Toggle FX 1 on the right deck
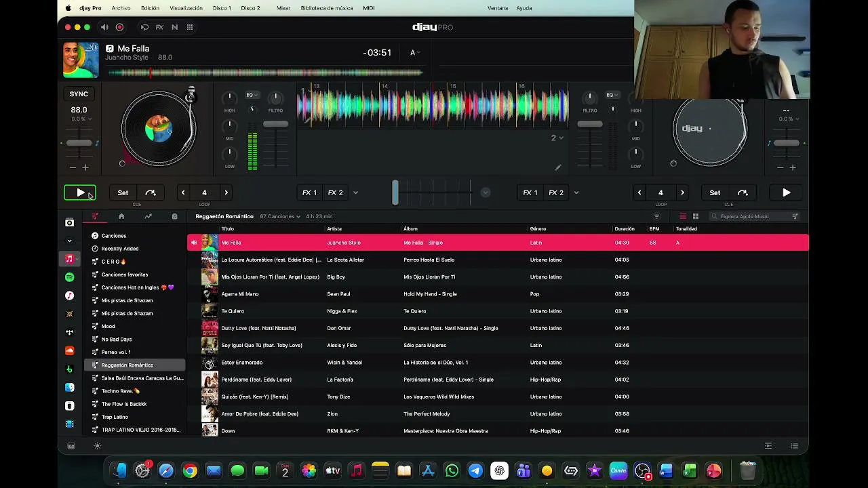 click(530, 192)
